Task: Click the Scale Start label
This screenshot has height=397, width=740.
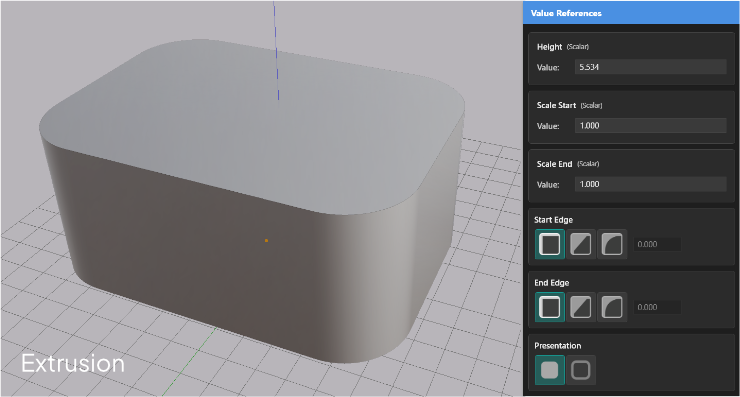Action: click(x=556, y=105)
